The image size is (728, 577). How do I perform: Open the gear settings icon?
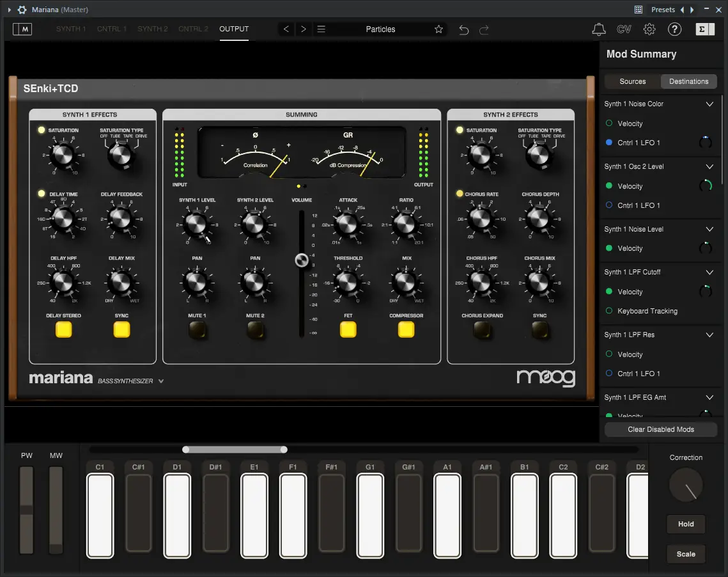click(649, 29)
